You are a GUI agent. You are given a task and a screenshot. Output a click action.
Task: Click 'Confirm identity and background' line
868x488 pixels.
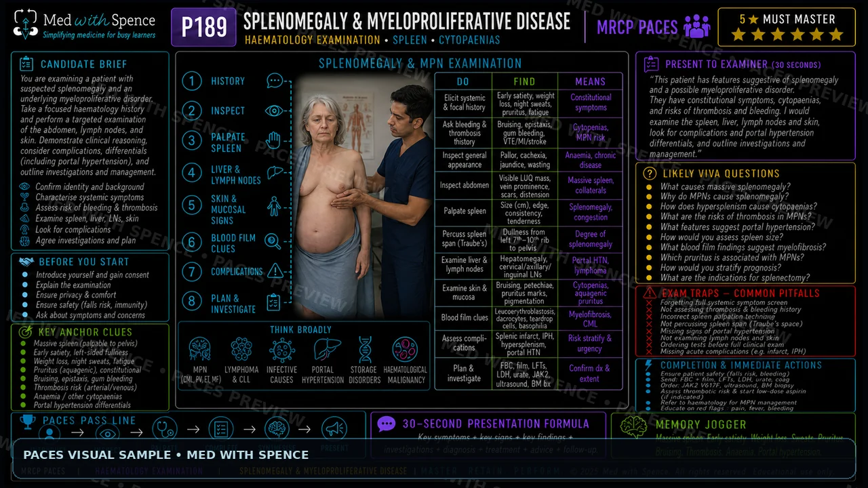(x=90, y=187)
